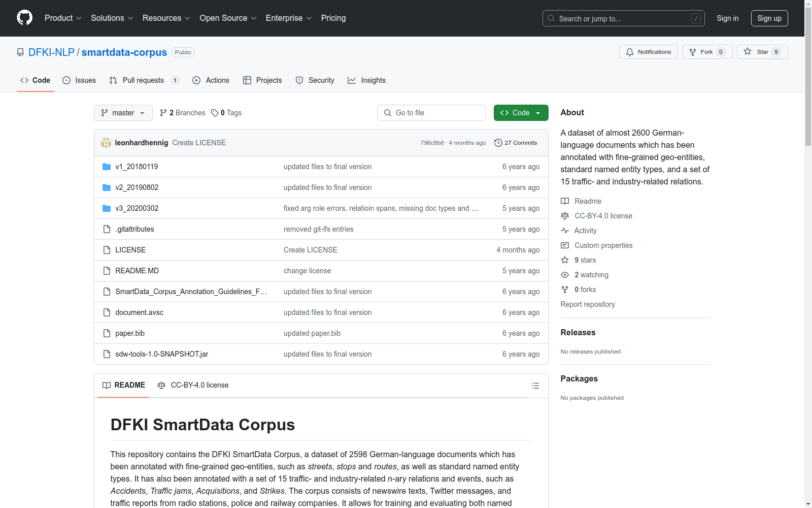
Task: Click the paper.bib file icon
Action: (x=107, y=333)
